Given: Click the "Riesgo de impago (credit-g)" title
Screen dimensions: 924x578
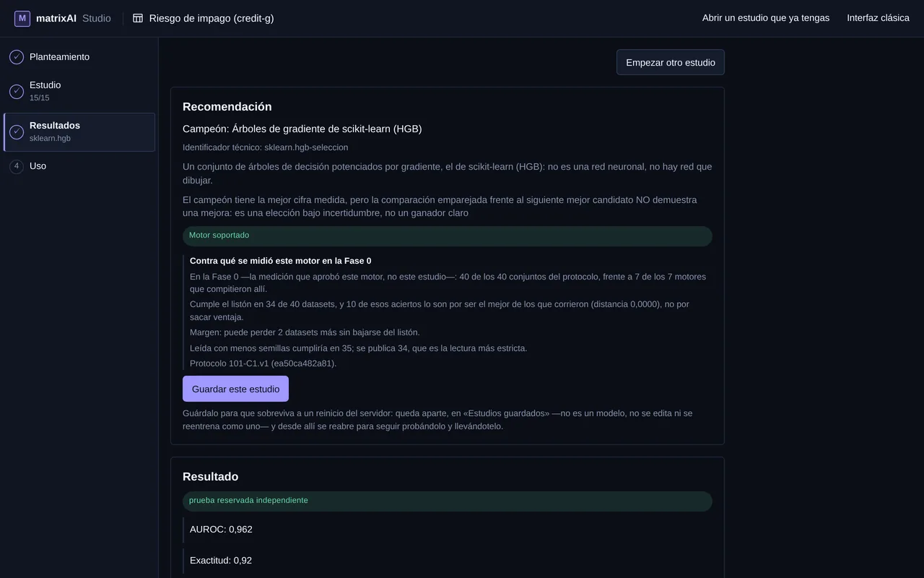Looking at the screenshot, I should point(212,18).
